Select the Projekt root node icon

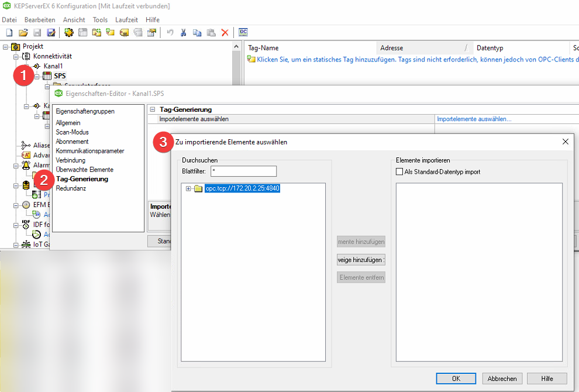(16, 47)
